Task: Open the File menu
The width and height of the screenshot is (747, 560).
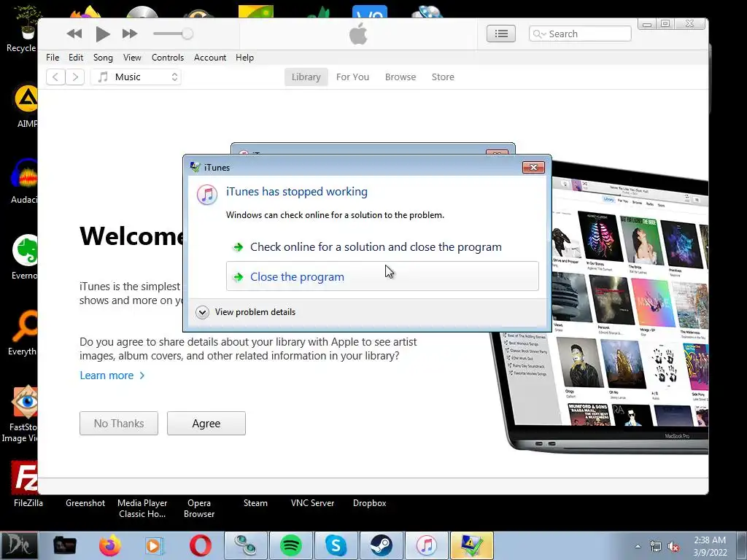Action: pyautogui.click(x=53, y=58)
